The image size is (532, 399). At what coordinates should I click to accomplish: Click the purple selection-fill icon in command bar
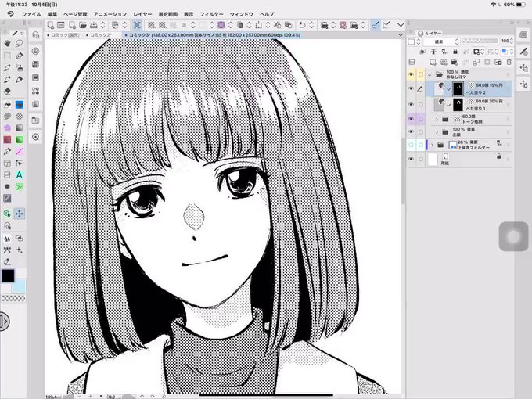coord(221,25)
